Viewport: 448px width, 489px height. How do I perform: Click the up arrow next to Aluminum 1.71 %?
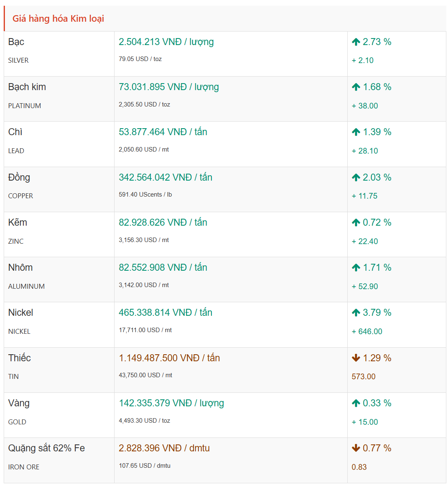click(x=356, y=267)
